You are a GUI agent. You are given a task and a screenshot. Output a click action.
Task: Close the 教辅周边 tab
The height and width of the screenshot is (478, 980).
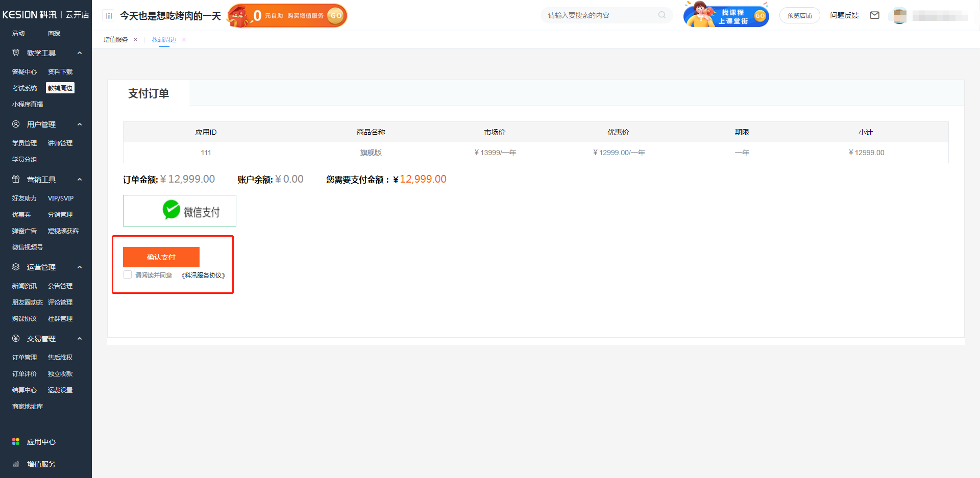[x=184, y=40]
